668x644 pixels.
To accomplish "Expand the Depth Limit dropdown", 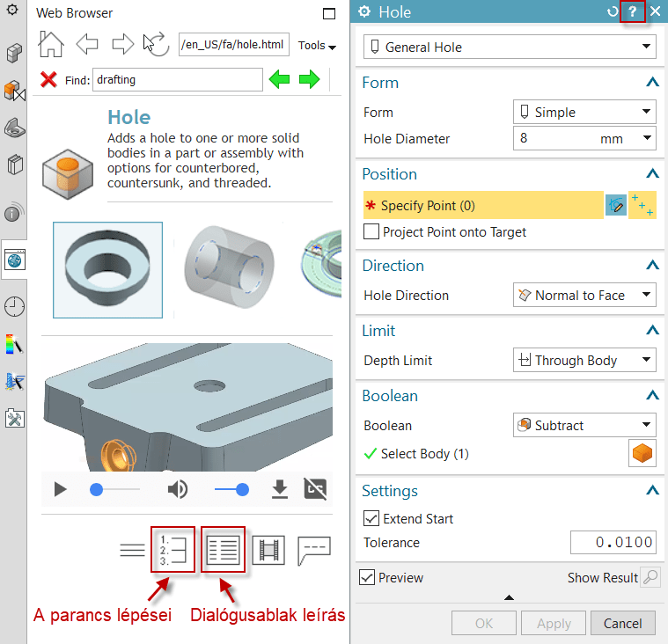I will 584,361.
